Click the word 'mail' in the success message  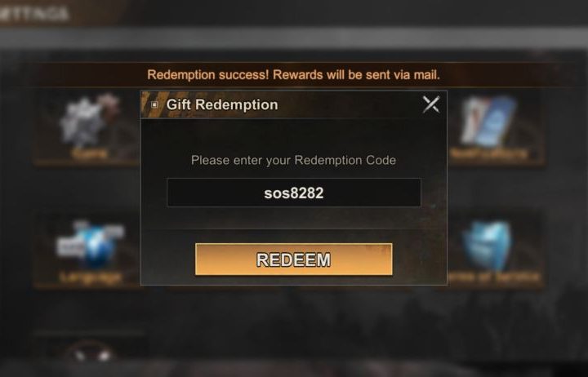(x=425, y=74)
